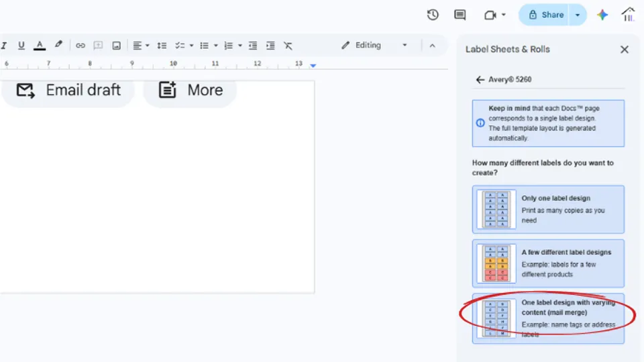Open the Editing mode dropdown
This screenshot has width=644, height=362.
[374, 45]
